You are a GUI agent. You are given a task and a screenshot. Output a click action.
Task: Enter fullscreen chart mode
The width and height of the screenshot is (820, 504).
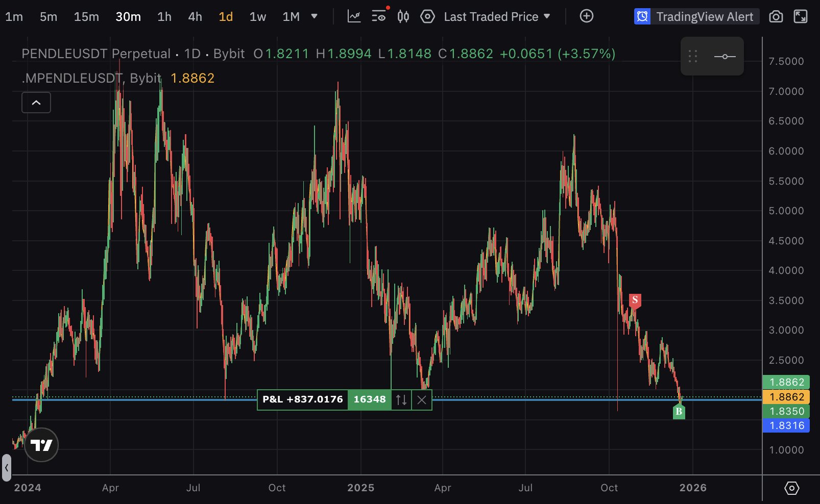point(801,17)
